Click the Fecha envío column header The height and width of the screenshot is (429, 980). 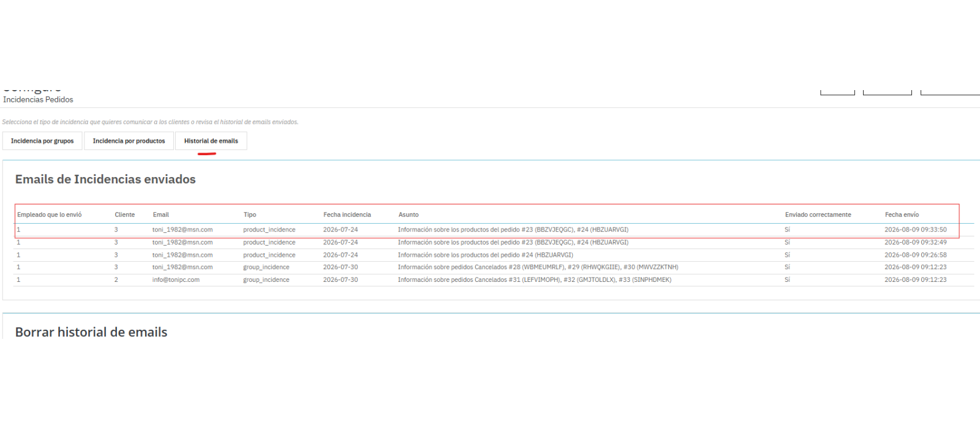click(x=902, y=214)
